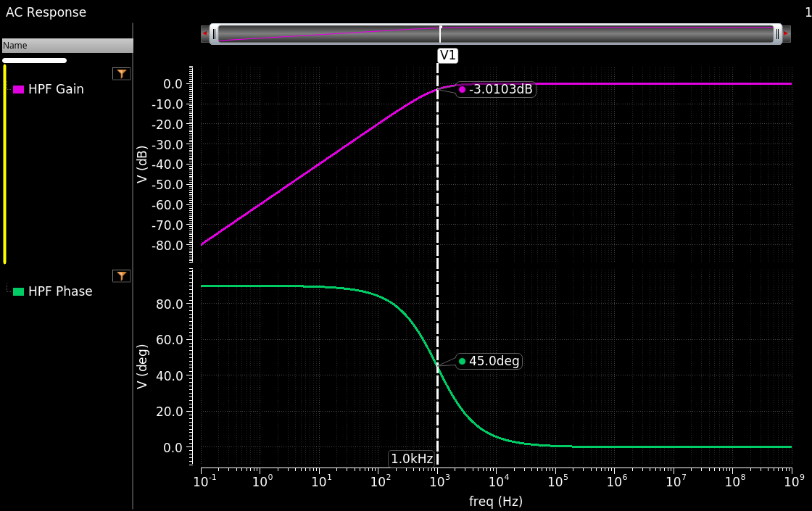This screenshot has height=511, width=812.
Task: Click the 1.0kHz marker frequency label
Action: tap(412, 458)
